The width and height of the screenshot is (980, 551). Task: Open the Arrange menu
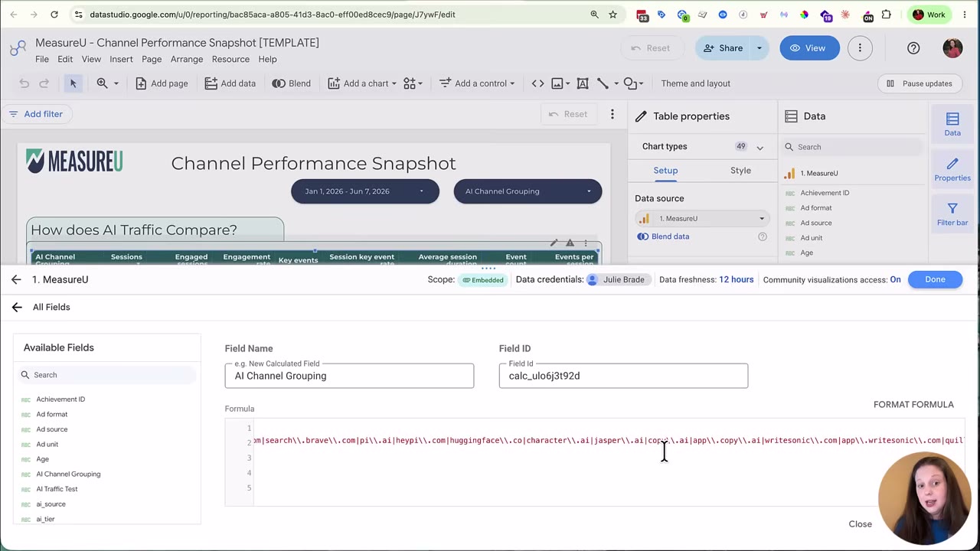(x=187, y=59)
